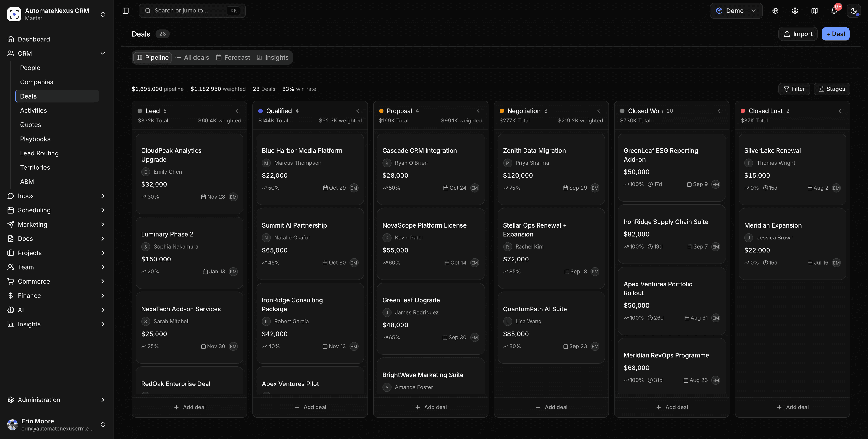
Task: Click the Proposal orange stage dot
Action: coord(381,111)
